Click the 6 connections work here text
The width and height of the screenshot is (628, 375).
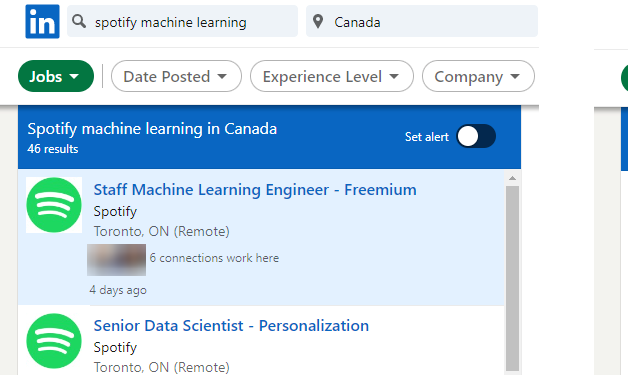tap(214, 258)
